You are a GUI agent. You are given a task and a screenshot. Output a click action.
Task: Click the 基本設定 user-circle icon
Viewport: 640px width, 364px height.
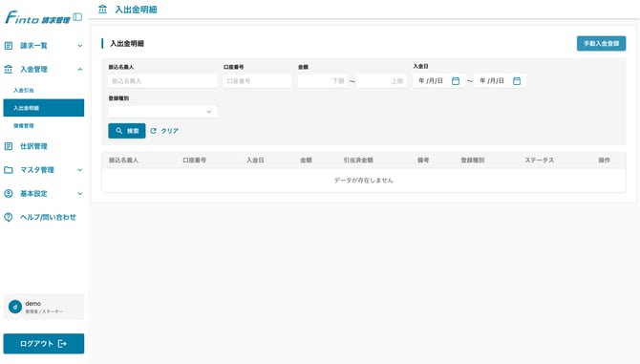click(x=9, y=193)
